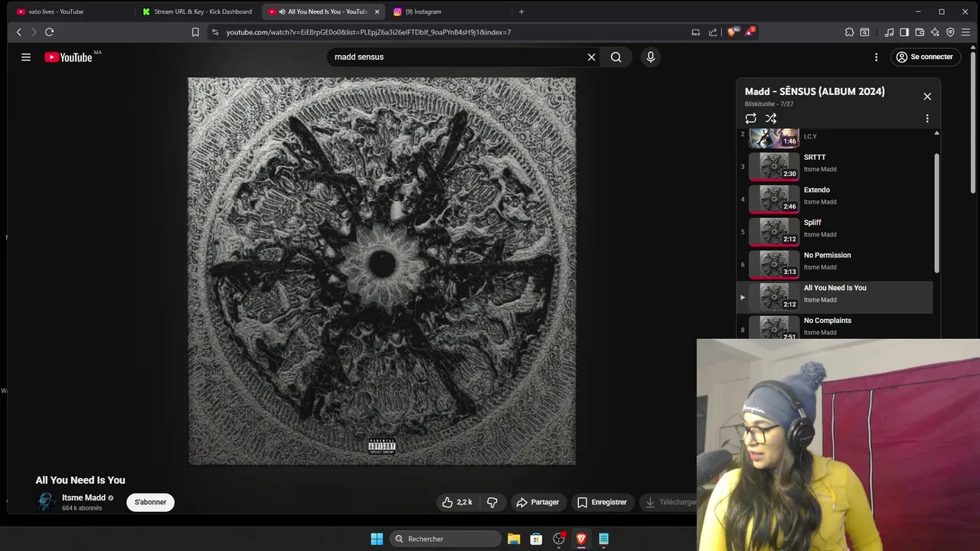Open Brave Wallet icon
This screenshot has width=980, height=551.
tap(920, 32)
